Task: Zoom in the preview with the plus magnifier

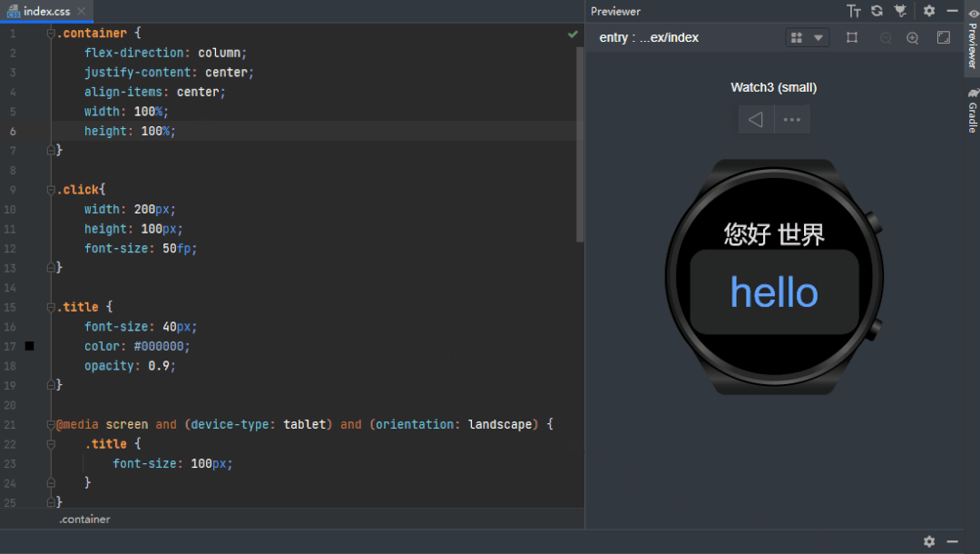Action: pos(913,38)
